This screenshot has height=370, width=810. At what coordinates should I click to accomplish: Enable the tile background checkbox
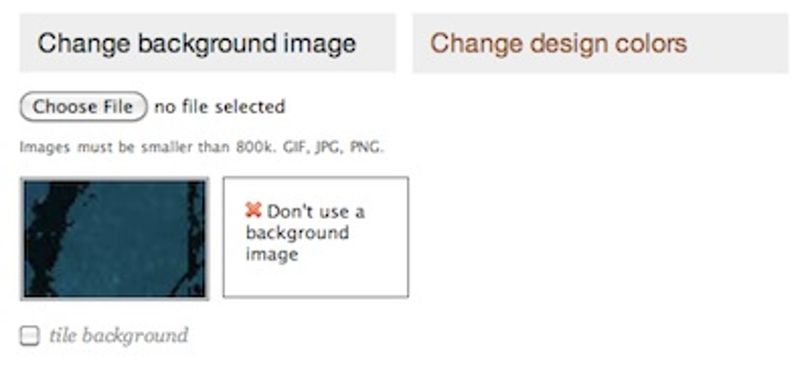click(x=29, y=336)
